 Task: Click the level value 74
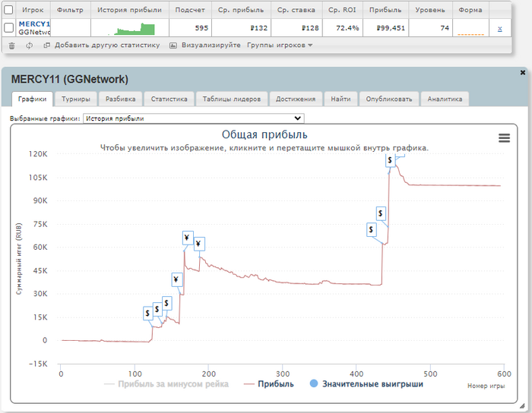[445, 28]
